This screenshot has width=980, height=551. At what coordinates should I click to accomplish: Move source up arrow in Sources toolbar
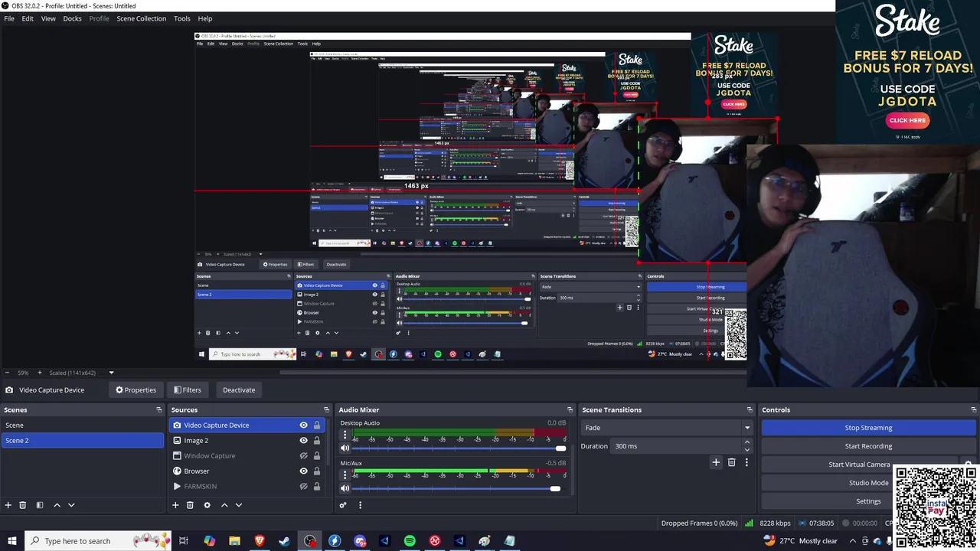pos(224,505)
